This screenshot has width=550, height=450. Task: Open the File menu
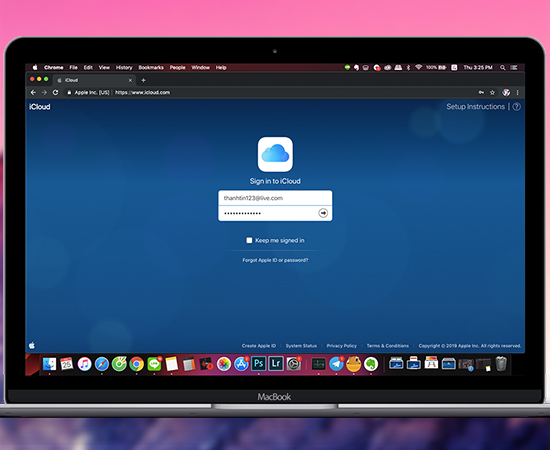[73, 67]
